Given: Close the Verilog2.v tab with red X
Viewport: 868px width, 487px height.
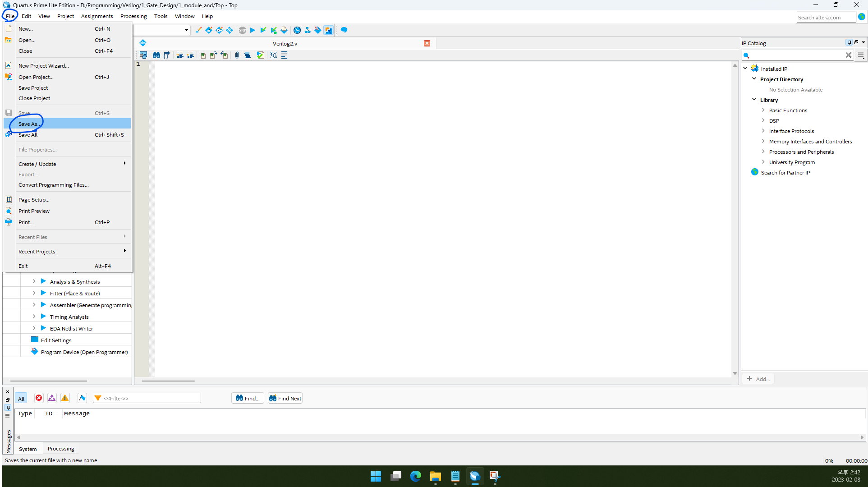Looking at the screenshot, I should pyautogui.click(x=427, y=43).
